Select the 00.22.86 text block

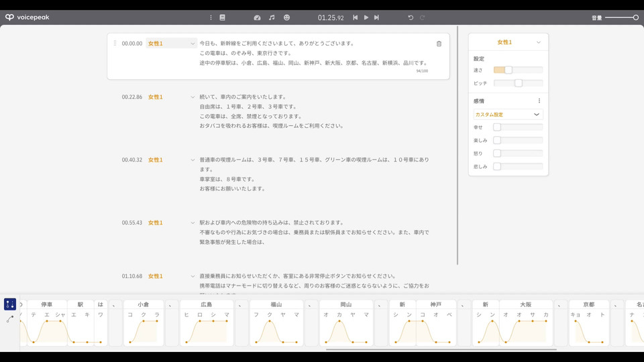274,111
